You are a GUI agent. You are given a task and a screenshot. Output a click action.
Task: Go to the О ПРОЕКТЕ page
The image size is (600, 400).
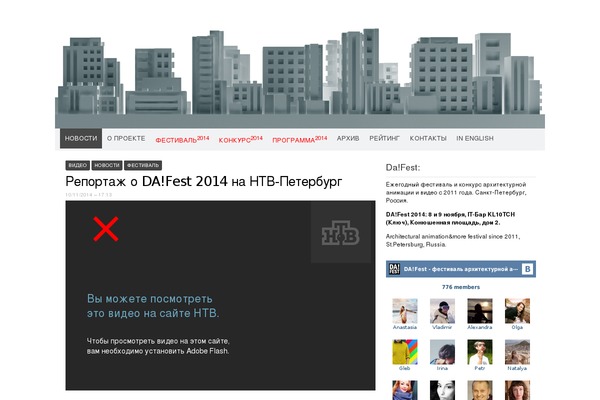126,138
